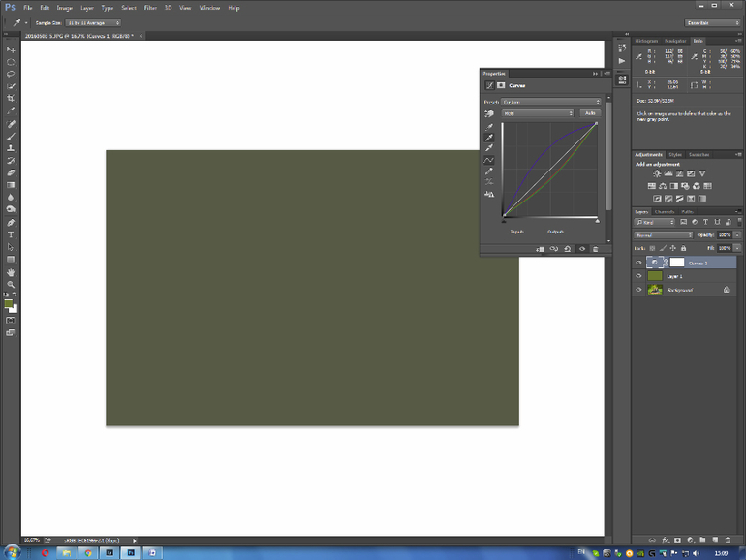
Task: Select the Zoom tool
Action: point(12,285)
